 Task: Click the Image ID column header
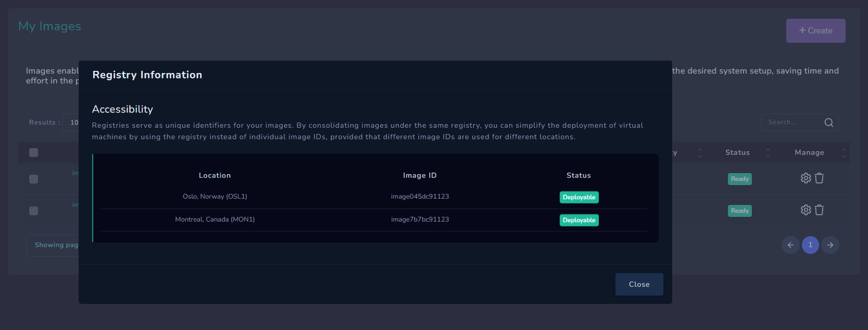[x=420, y=176]
